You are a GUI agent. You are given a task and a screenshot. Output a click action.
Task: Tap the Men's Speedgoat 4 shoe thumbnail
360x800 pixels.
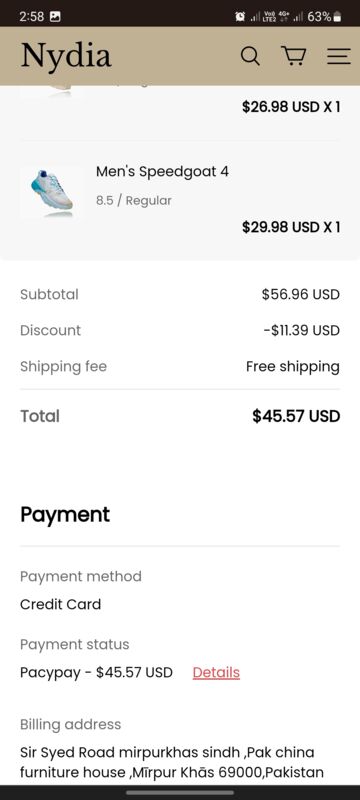[51, 193]
